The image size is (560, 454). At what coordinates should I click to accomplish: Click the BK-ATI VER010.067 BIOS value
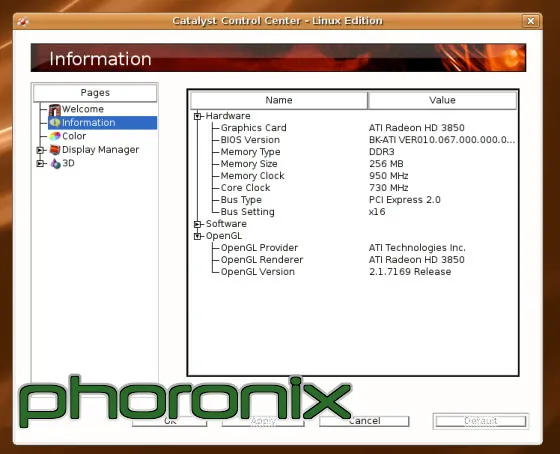click(x=442, y=140)
